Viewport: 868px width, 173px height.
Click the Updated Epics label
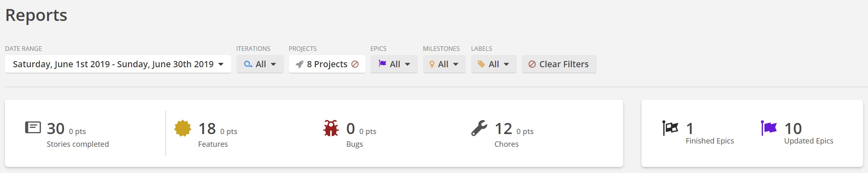tap(809, 141)
